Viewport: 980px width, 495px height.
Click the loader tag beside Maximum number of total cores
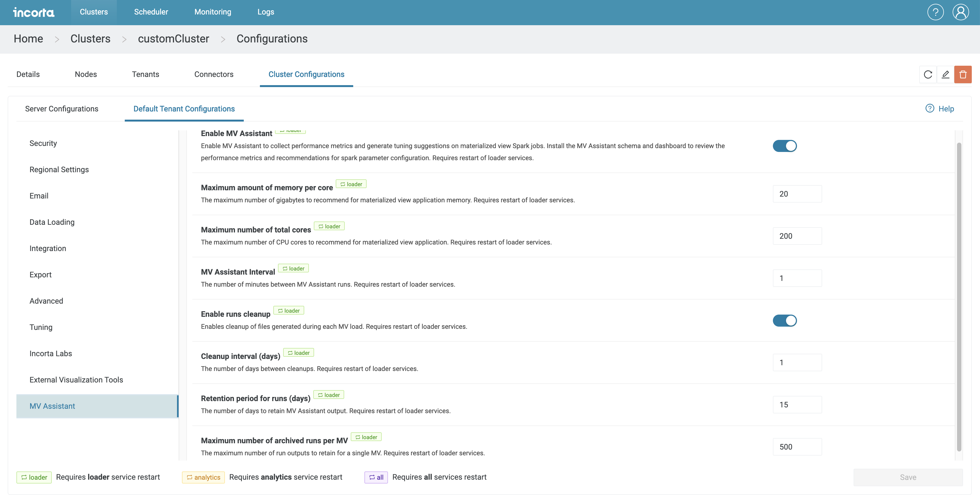click(x=329, y=226)
